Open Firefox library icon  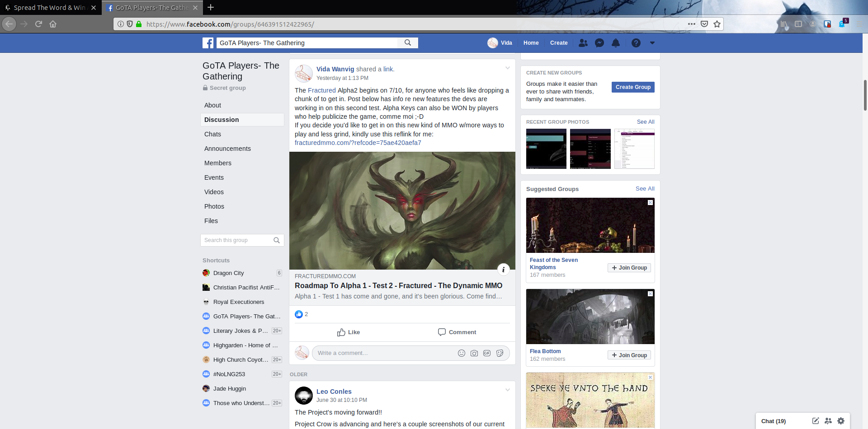coord(784,24)
